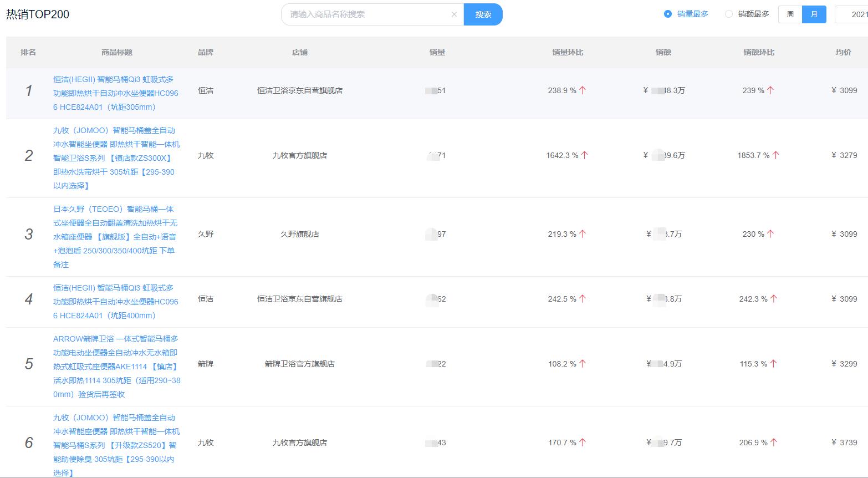
Task: Click the 销额环比 column header
Action: click(758, 52)
